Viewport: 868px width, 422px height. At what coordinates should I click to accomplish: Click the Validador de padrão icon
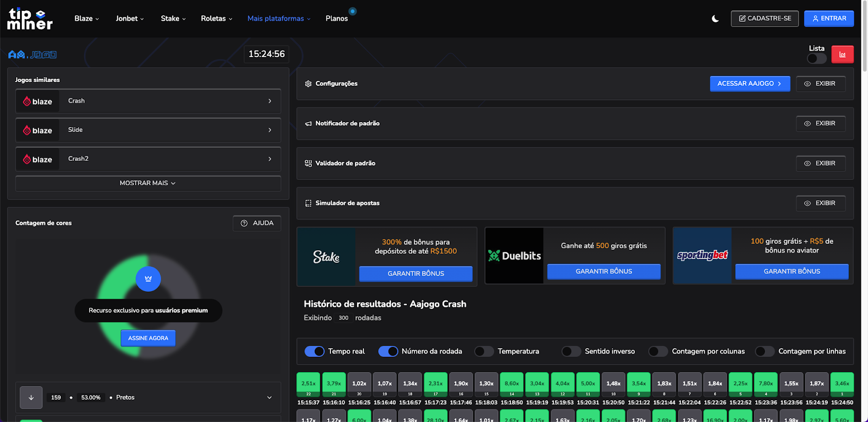click(308, 163)
